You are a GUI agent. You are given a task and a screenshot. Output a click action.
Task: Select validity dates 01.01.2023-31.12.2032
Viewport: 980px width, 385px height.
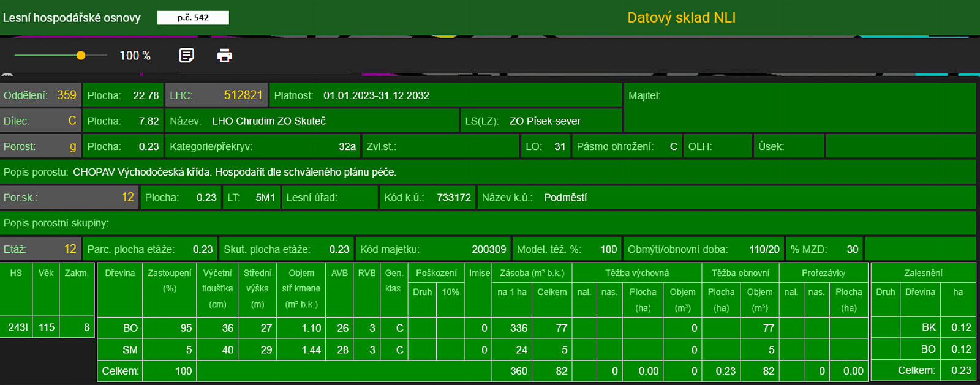tap(376, 95)
